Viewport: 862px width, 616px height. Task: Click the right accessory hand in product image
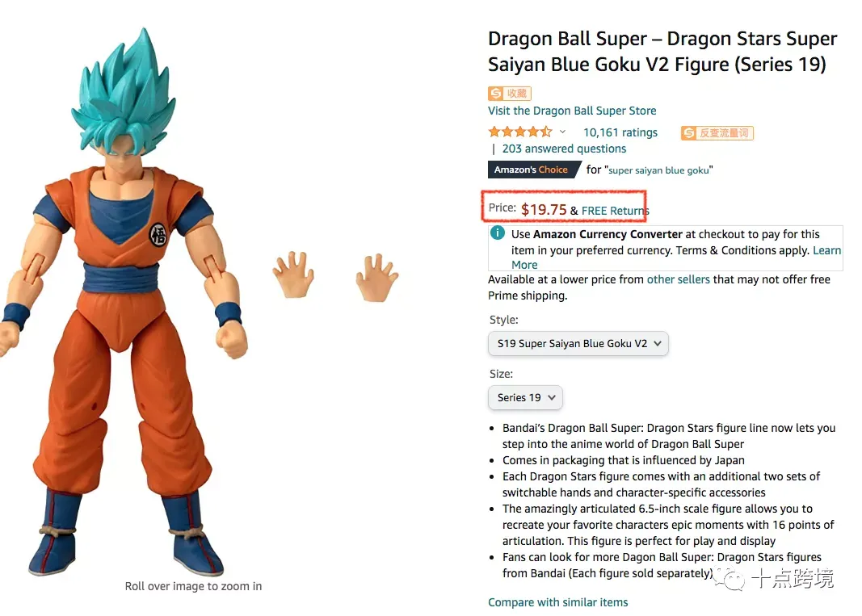coord(377,278)
